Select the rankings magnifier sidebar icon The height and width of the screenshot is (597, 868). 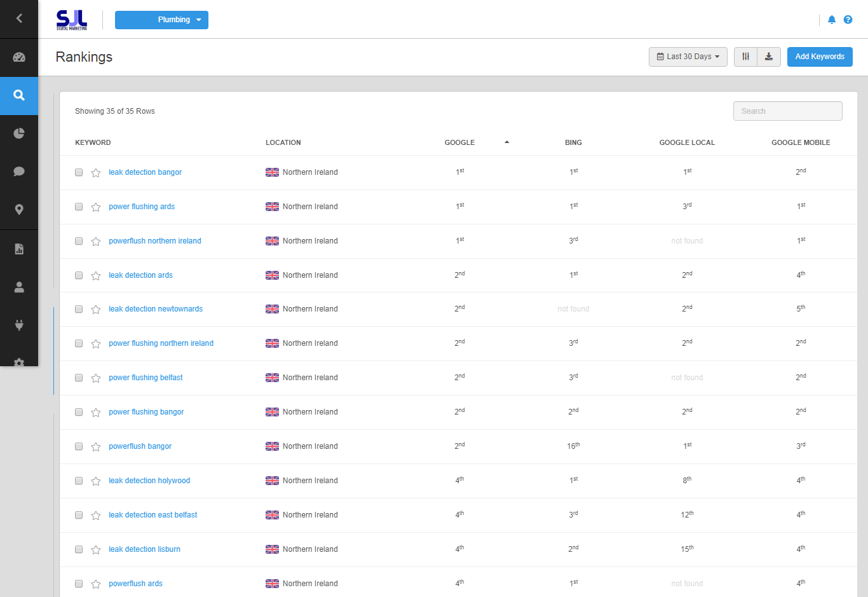coord(19,95)
